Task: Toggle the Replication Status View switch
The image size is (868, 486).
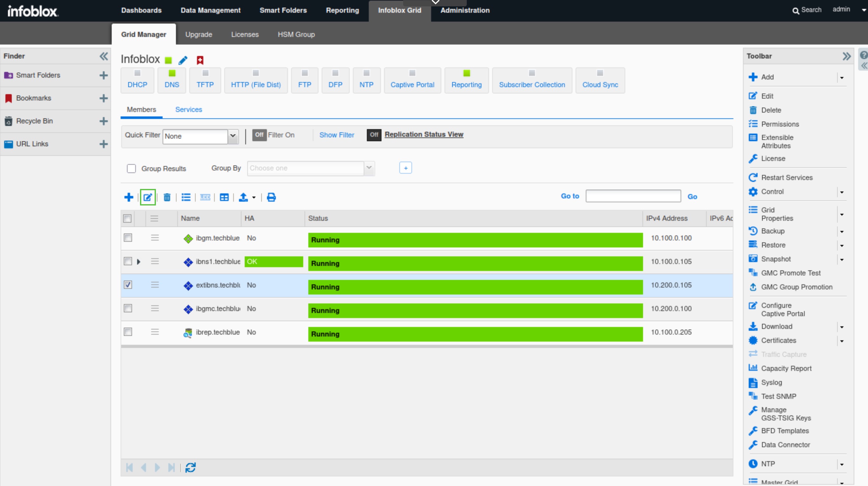Action: tap(374, 135)
